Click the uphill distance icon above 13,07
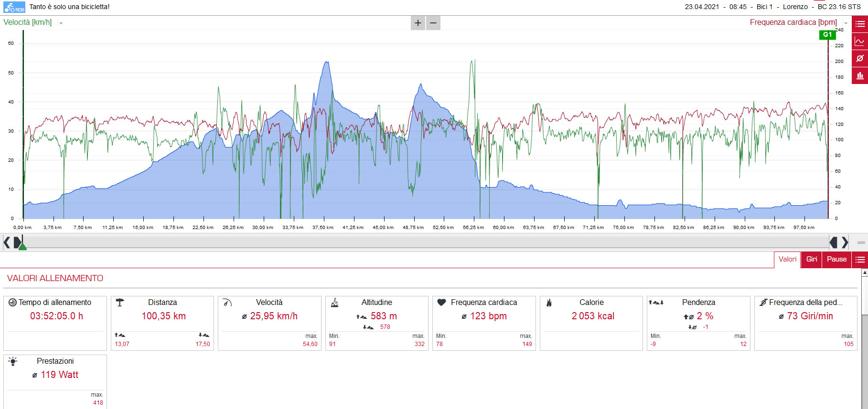This screenshot has height=409, width=868. click(120, 335)
